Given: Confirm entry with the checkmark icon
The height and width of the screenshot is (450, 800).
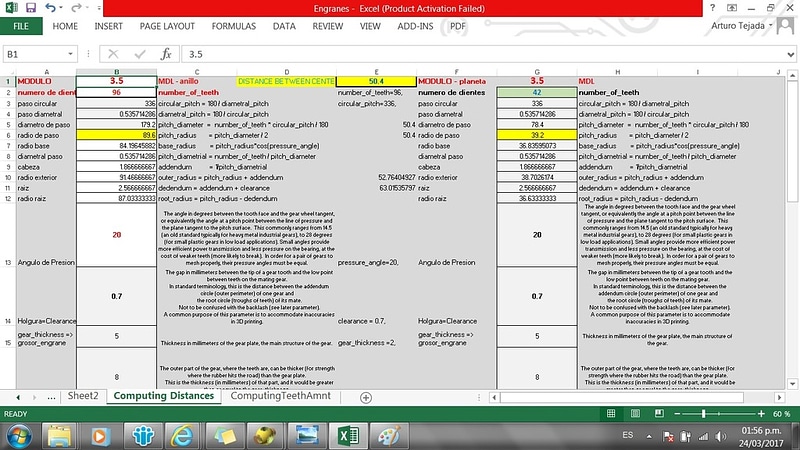Looking at the screenshot, I should coord(140,54).
